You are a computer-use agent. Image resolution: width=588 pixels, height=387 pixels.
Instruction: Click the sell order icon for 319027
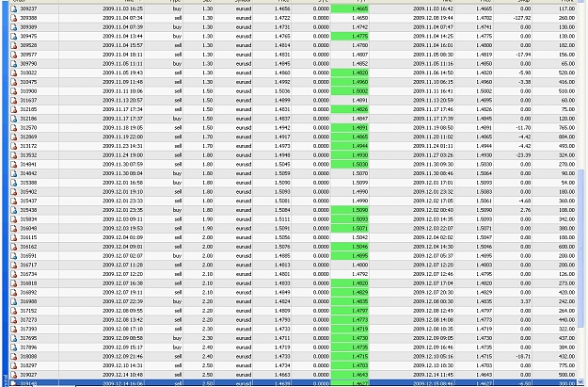tap(13, 375)
